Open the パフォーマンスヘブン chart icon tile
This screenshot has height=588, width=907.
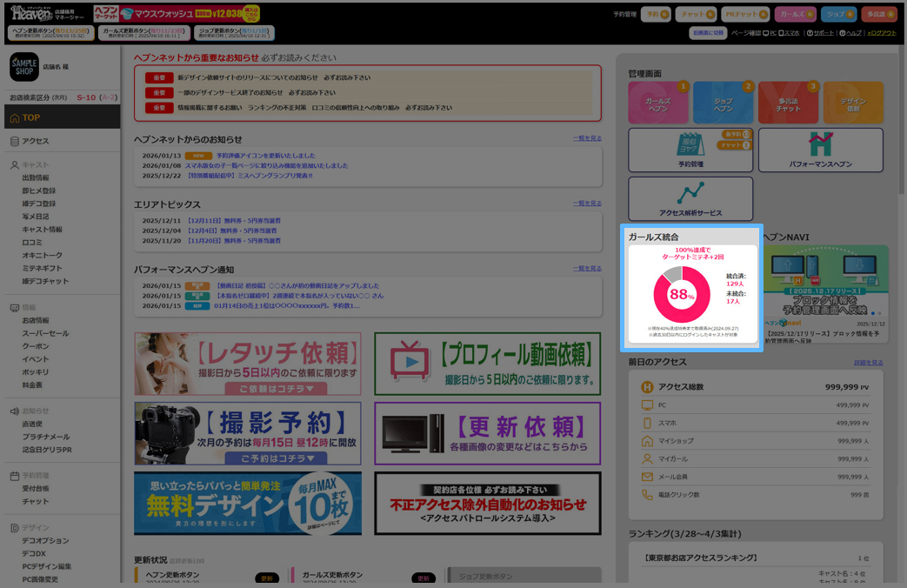pos(820,150)
